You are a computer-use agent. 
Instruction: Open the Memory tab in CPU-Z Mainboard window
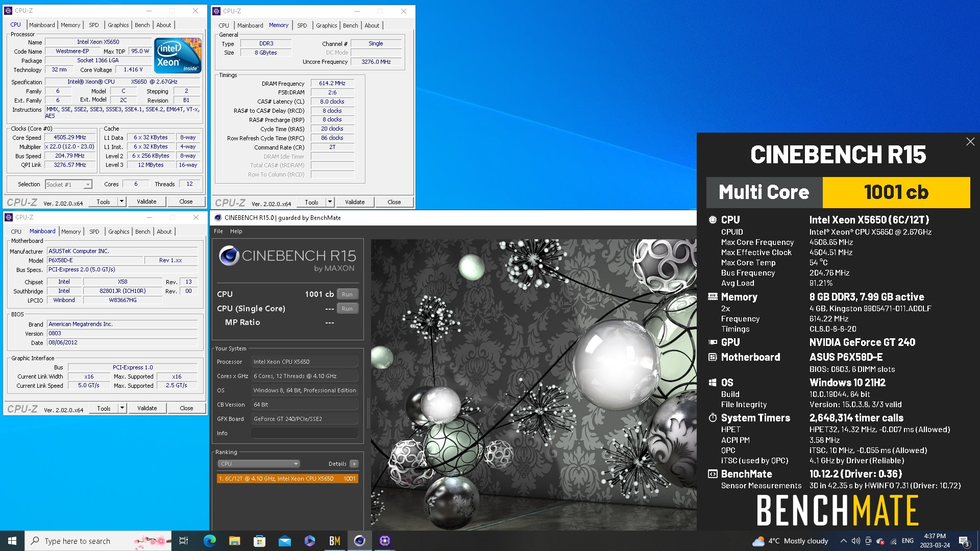71,232
